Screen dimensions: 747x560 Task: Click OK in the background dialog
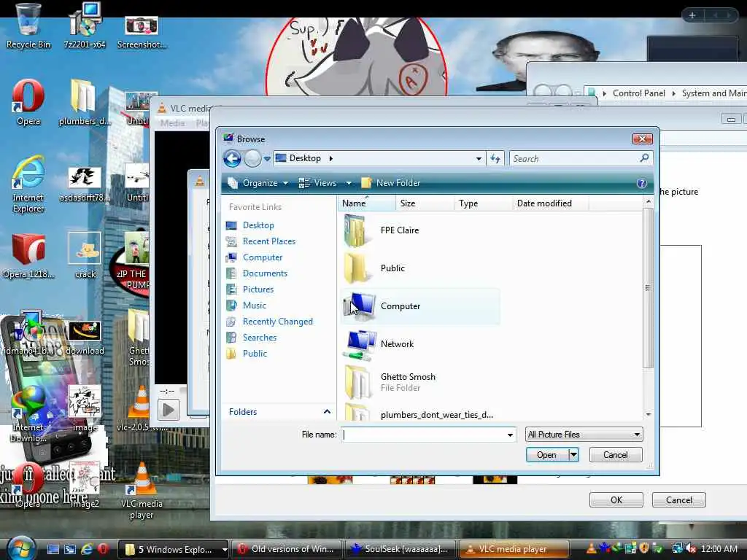click(616, 500)
